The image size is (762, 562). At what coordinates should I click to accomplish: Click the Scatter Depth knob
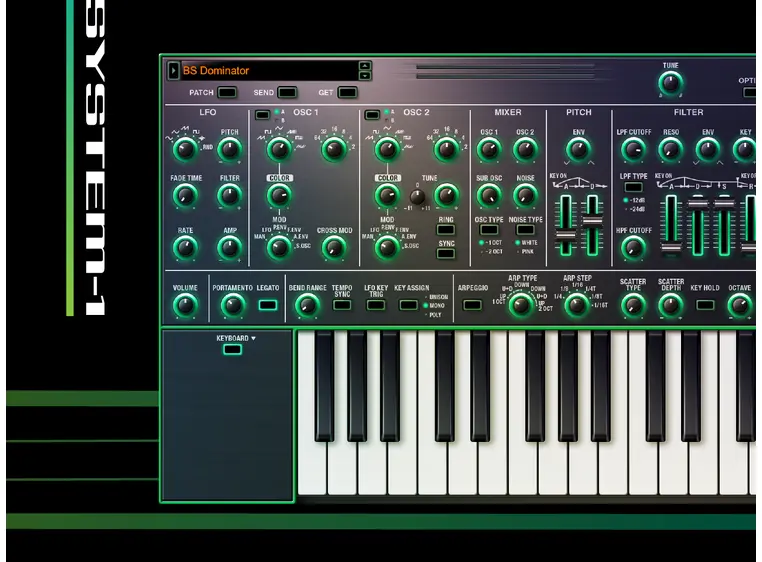(x=671, y=306)
